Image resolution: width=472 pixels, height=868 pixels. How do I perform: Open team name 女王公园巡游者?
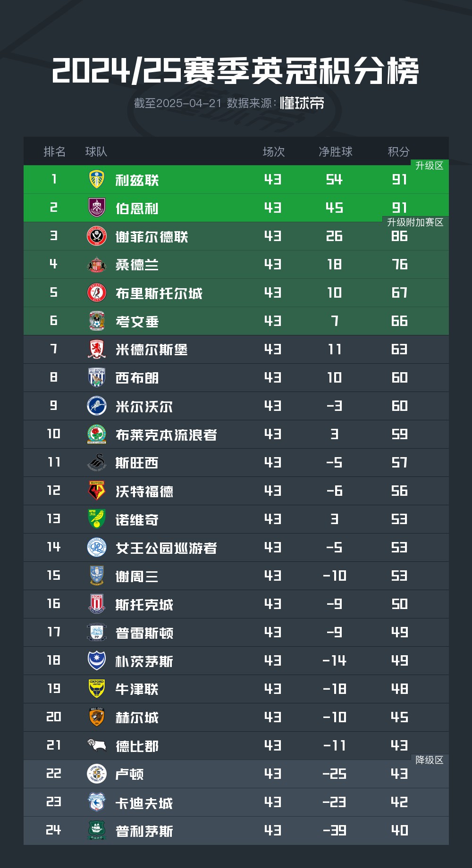click(x=166, y=548)
